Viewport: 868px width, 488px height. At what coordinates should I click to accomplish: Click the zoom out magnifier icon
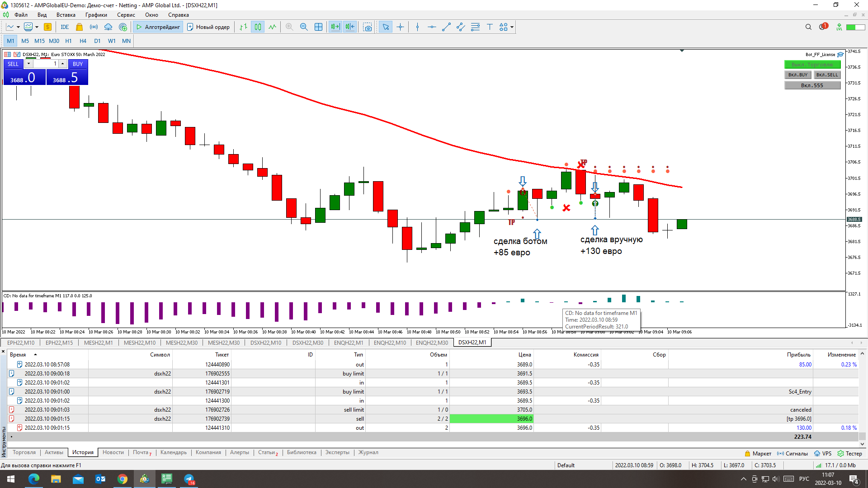[304, 27]
